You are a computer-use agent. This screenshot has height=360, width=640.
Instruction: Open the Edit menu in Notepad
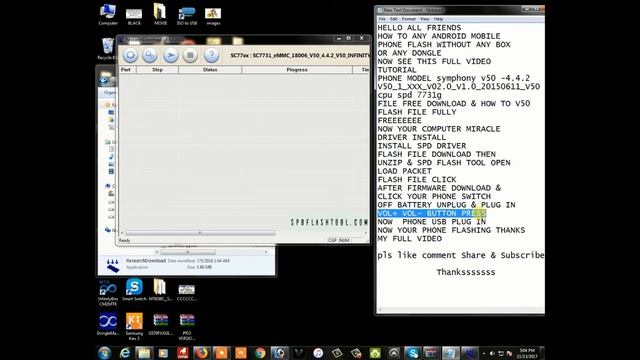(x=393, y=19)
